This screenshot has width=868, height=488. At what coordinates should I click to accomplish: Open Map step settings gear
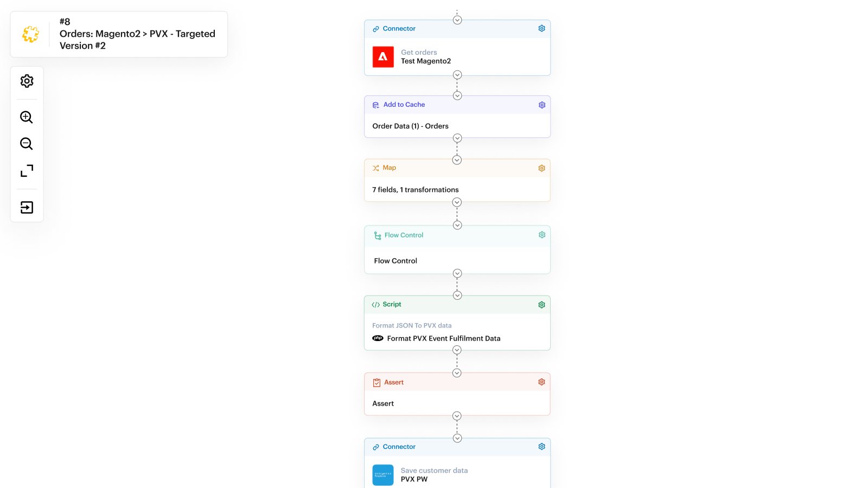(541, 168)
